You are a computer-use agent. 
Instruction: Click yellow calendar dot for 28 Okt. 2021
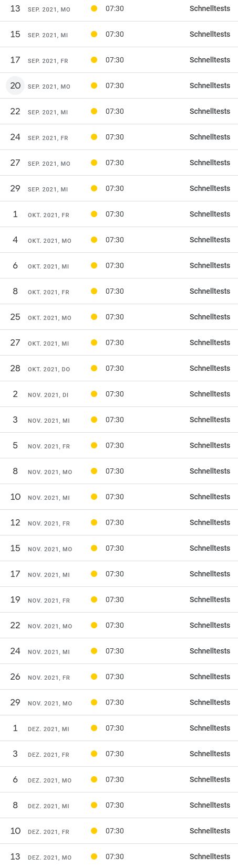(x=94, y=368)
